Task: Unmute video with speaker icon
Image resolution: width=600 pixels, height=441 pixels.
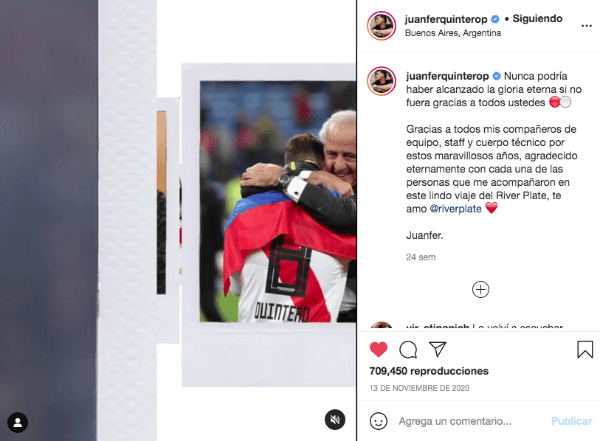Action: point(335,420)
